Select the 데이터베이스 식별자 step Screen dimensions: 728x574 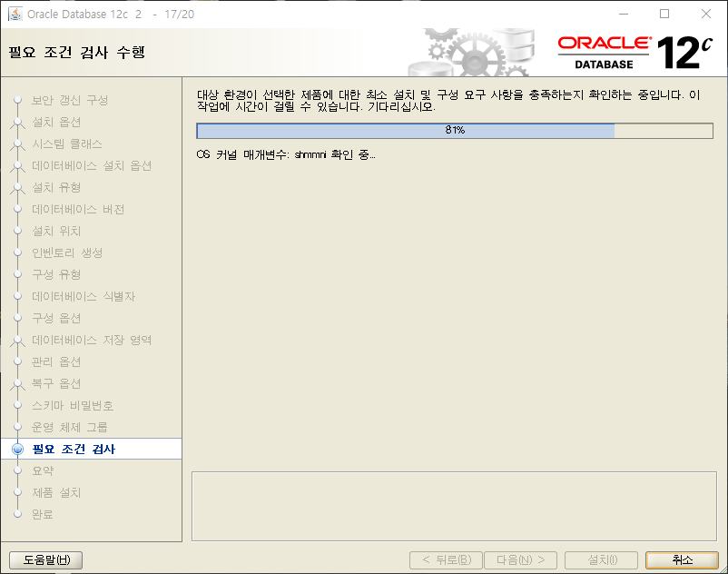[x=84, y=296]
